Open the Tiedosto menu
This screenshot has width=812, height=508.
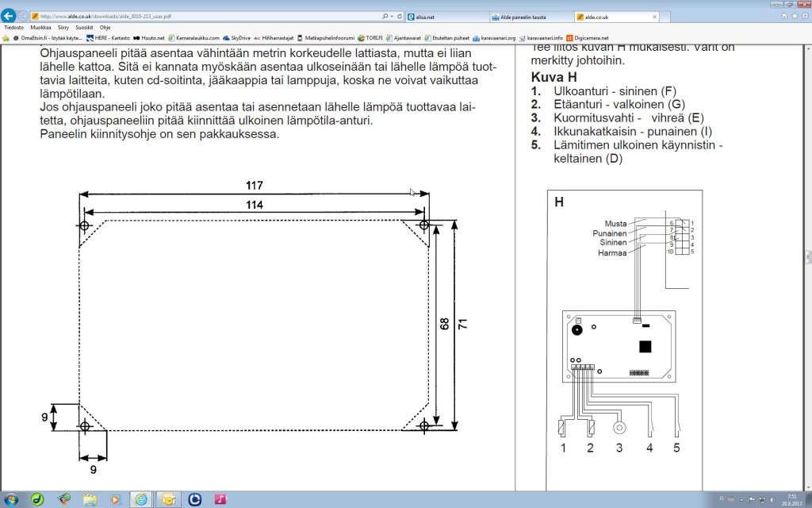tap(13, 27)
